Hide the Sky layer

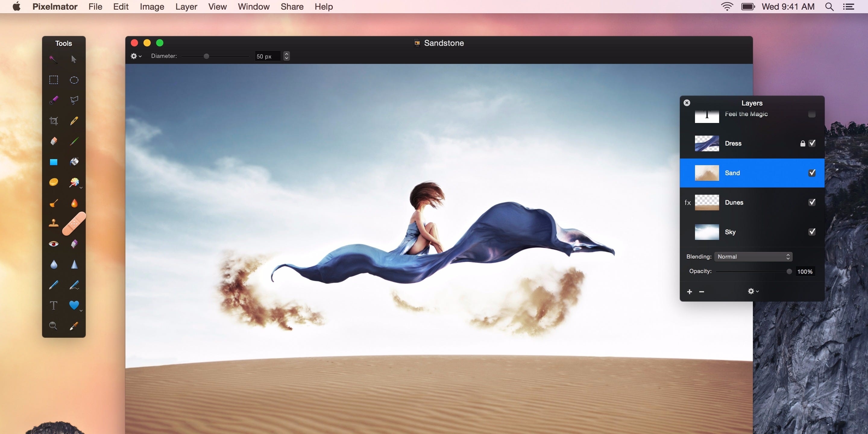click(812, 231)
